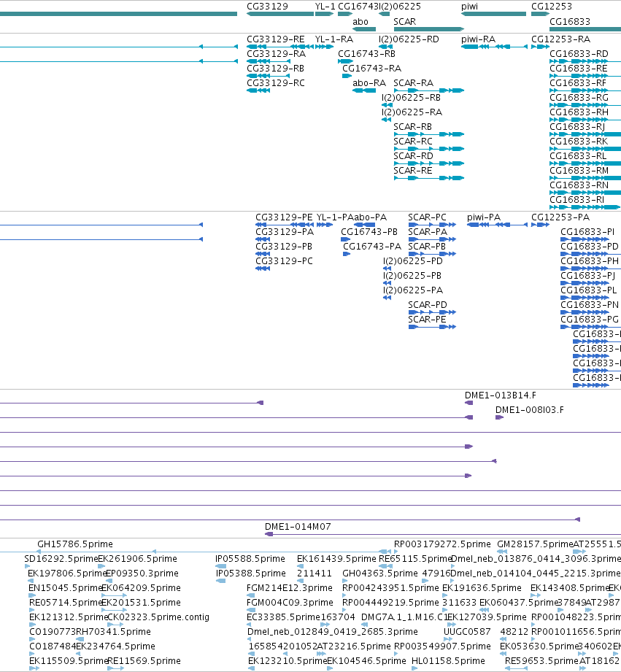This screenshot has width=621, height=672.
Task: Select protein l(2)06225-PD
Action: [413, 261]
